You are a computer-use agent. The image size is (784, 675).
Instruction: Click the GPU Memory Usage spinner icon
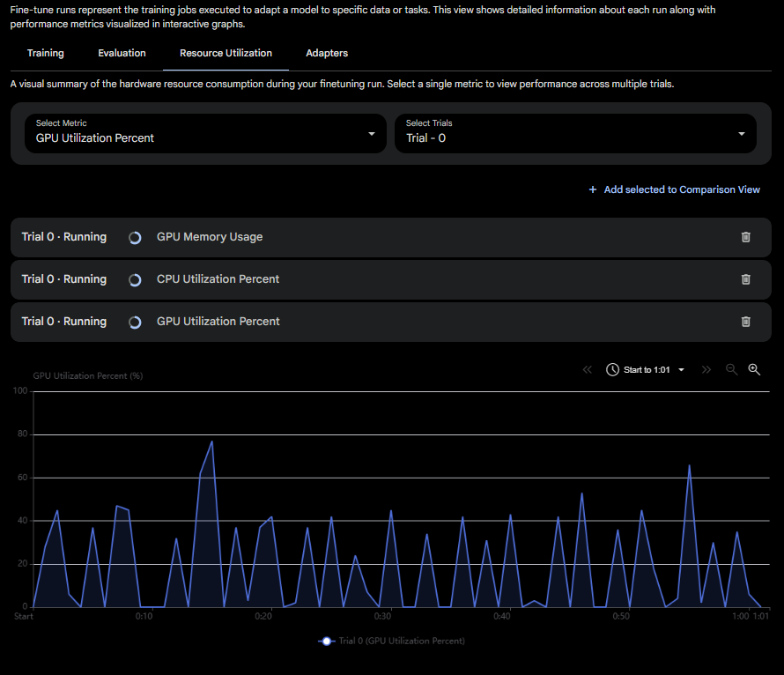click(x=135, y=238)
